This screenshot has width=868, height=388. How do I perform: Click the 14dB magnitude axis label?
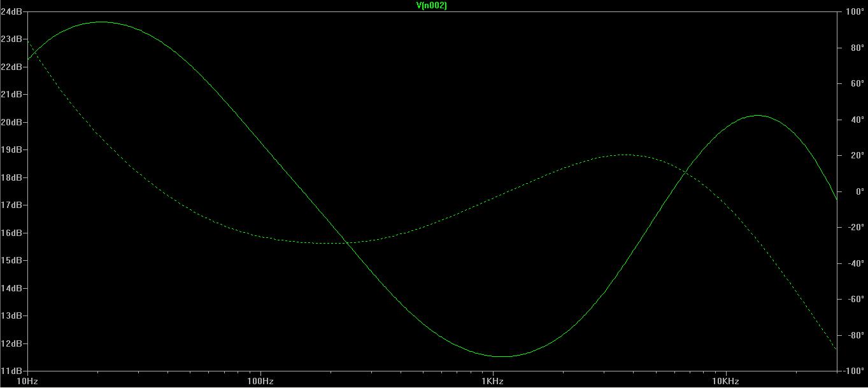(11, 288)
